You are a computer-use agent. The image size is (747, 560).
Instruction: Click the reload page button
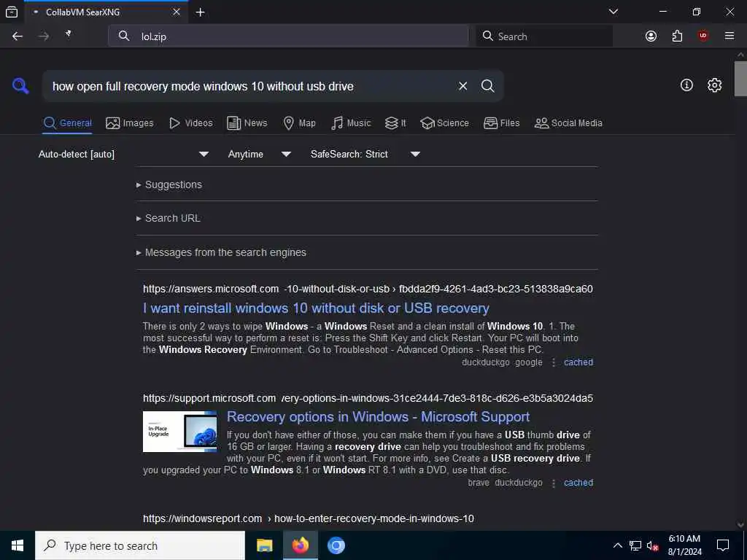(69, 34)
